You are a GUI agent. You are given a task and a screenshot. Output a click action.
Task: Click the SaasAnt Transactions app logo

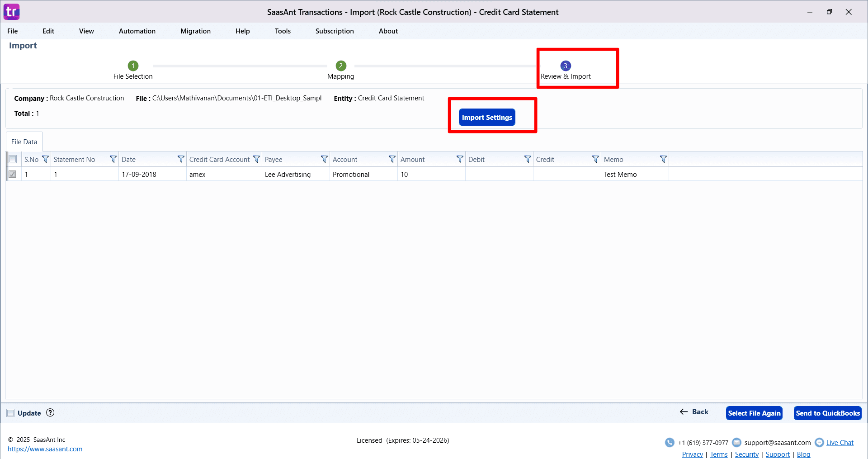11,12
